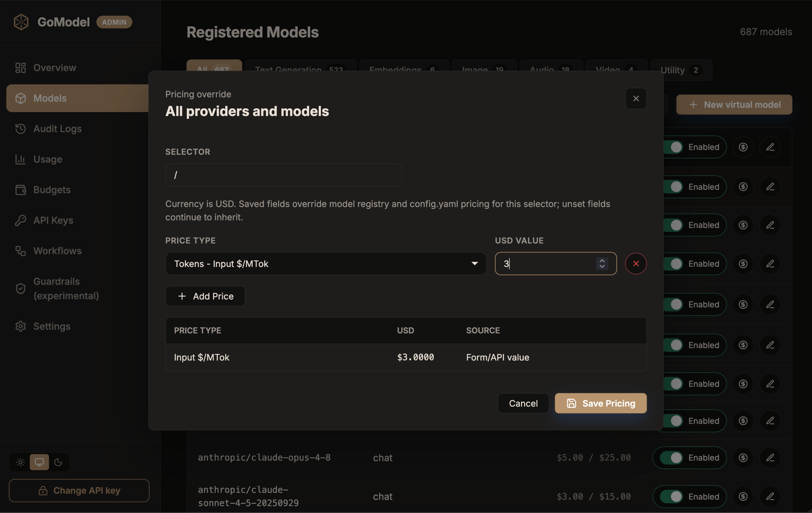Open pricing icon for claude-sonnet-4-5-20250929 row

(743, 497)
